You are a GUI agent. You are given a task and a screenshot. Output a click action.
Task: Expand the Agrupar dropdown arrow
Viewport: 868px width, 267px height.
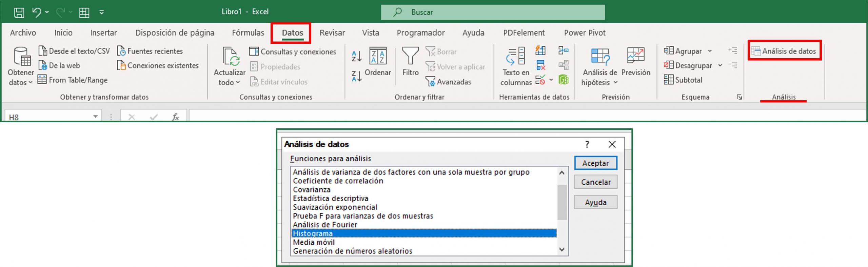click(x=710, y=51)
